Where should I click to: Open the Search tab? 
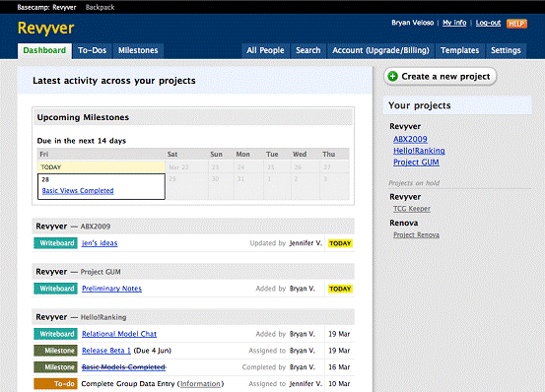tap(308, 50)
